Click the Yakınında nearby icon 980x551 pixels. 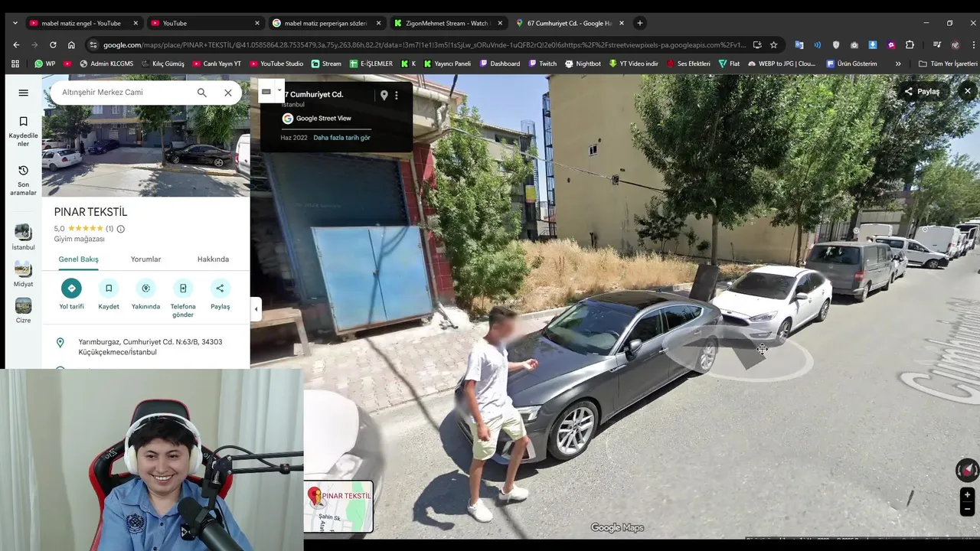pos(145,289)
